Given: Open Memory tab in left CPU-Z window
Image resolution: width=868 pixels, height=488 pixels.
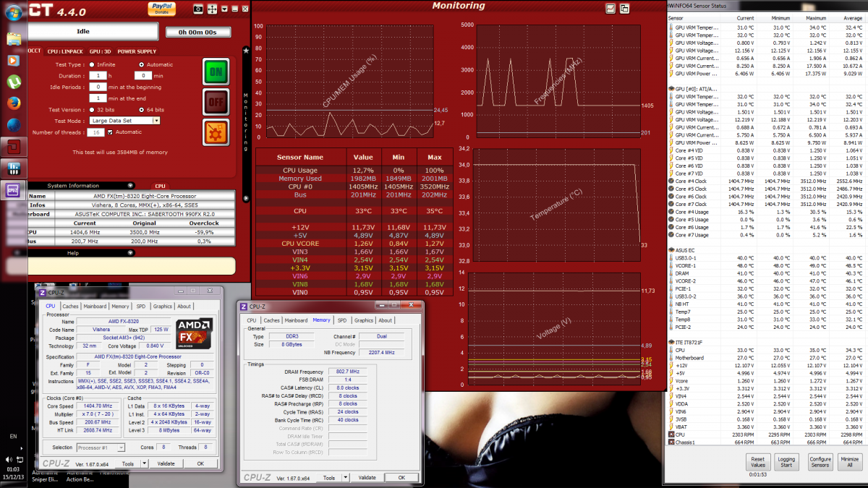Looking at the screenshot, I should click(120, 307).
